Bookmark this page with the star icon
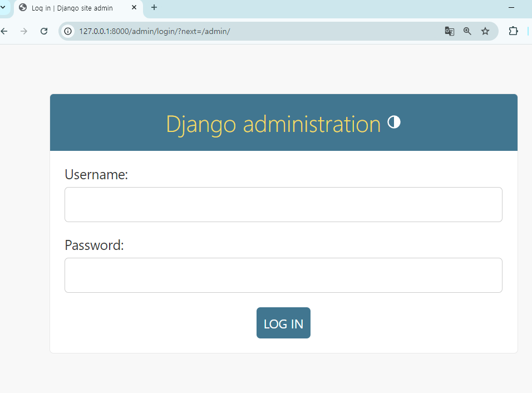 point(485,31)
